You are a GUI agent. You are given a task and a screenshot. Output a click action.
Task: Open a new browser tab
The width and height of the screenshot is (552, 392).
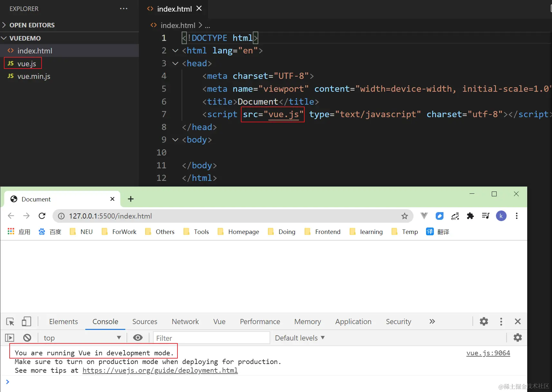(131, 199)
